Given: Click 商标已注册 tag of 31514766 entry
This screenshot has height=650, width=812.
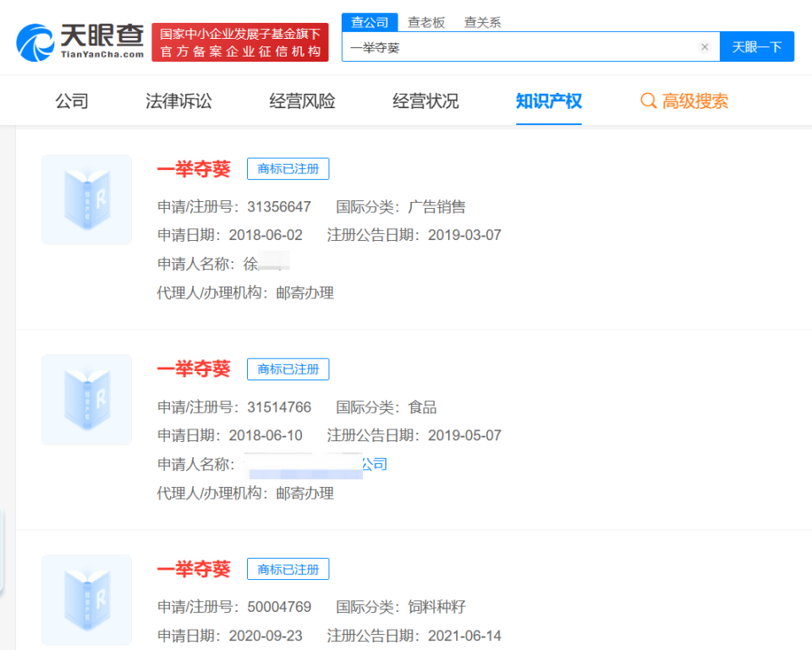Looking at the screenshot, I should click(288, 369).
